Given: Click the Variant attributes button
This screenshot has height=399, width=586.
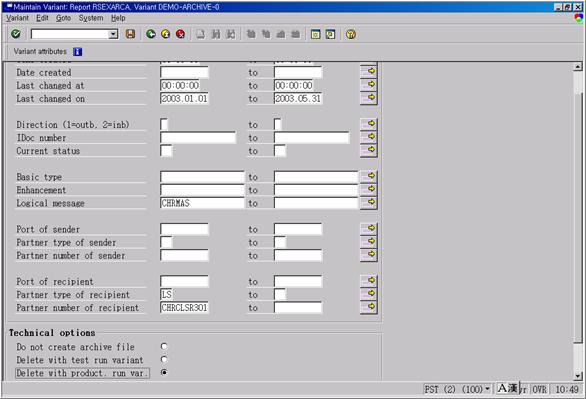Looking at the screenshot, I should point(40,52).
